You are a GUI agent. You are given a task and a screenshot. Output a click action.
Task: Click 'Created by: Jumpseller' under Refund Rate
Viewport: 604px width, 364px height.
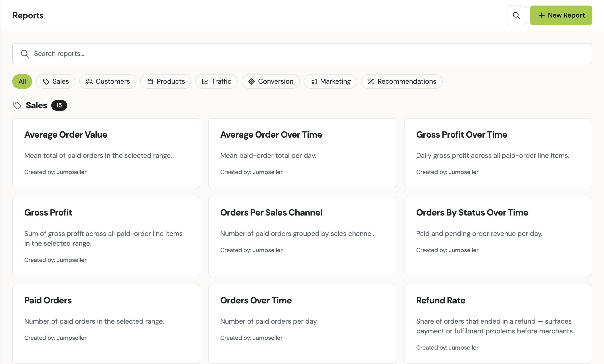[447, 348]
